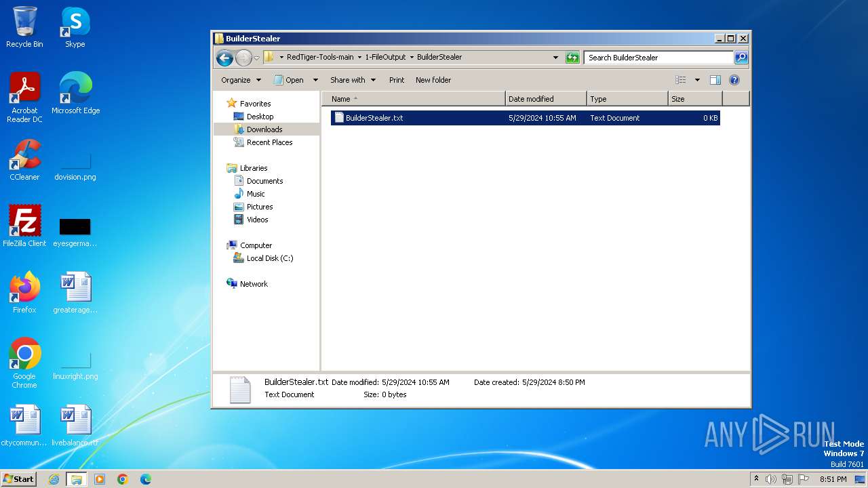Open the Pictures library
The width and height of the screenshot is (868, 488).
[260, 207]
